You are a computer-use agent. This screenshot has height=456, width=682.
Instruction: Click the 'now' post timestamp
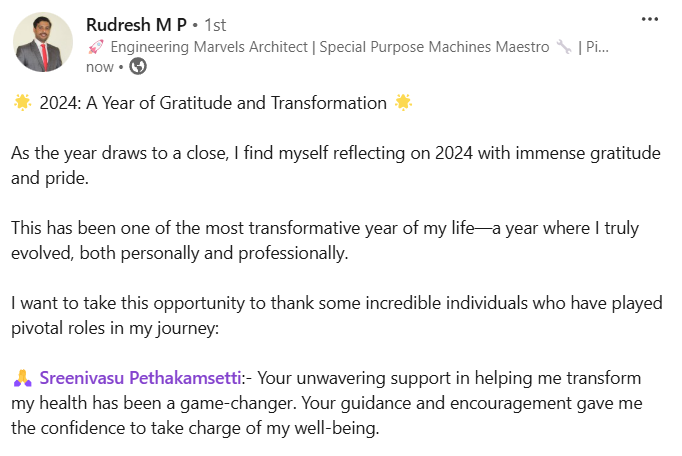[100, 67]
